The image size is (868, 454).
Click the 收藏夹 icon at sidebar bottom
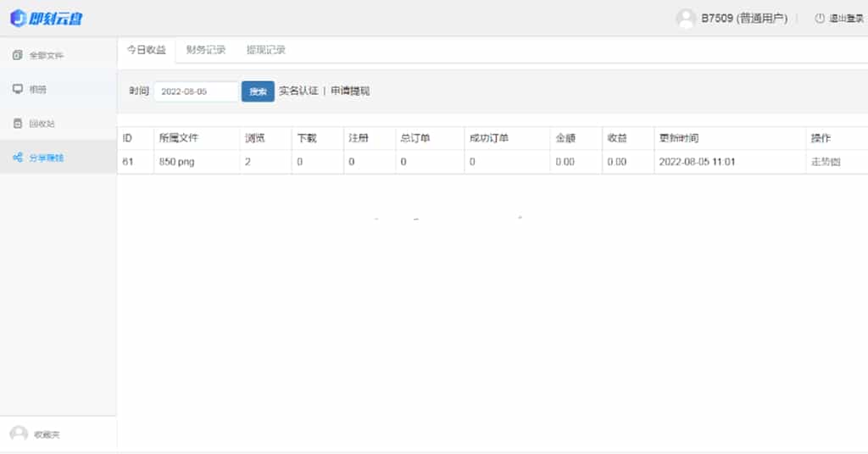pos(19,434)
